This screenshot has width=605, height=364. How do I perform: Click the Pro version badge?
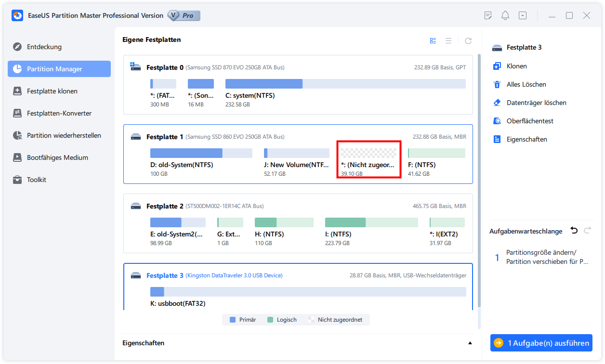[184, 15]
